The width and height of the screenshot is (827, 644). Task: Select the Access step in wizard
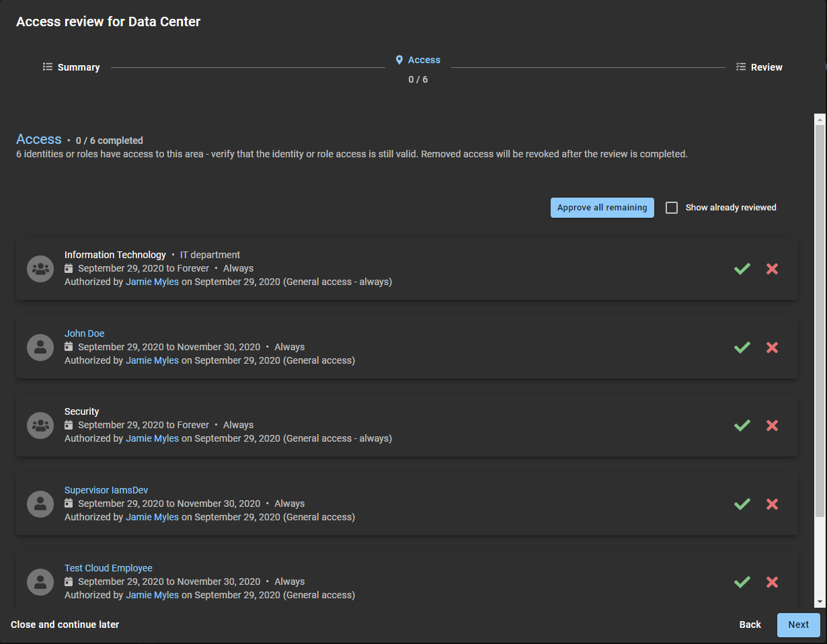tap(418, 61)
